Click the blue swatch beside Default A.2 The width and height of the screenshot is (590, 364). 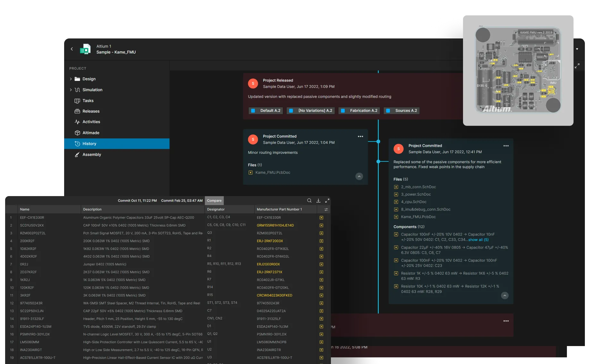[x=253, y=111]
